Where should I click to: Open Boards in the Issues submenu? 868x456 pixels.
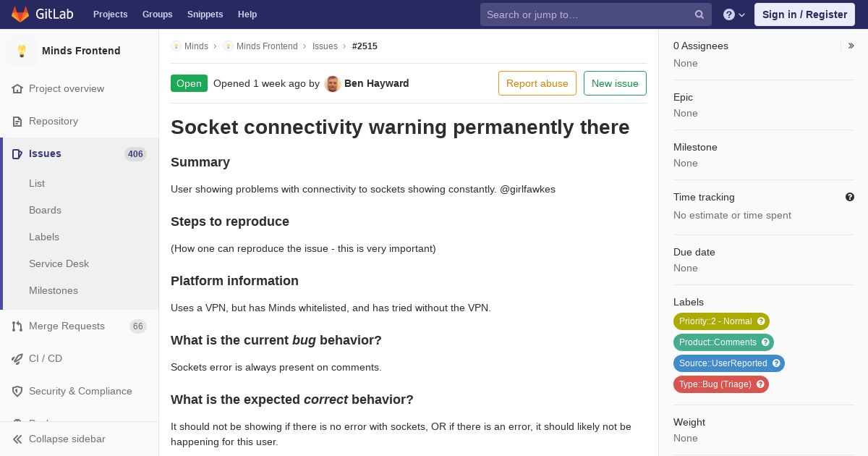(x=45, y=210)
